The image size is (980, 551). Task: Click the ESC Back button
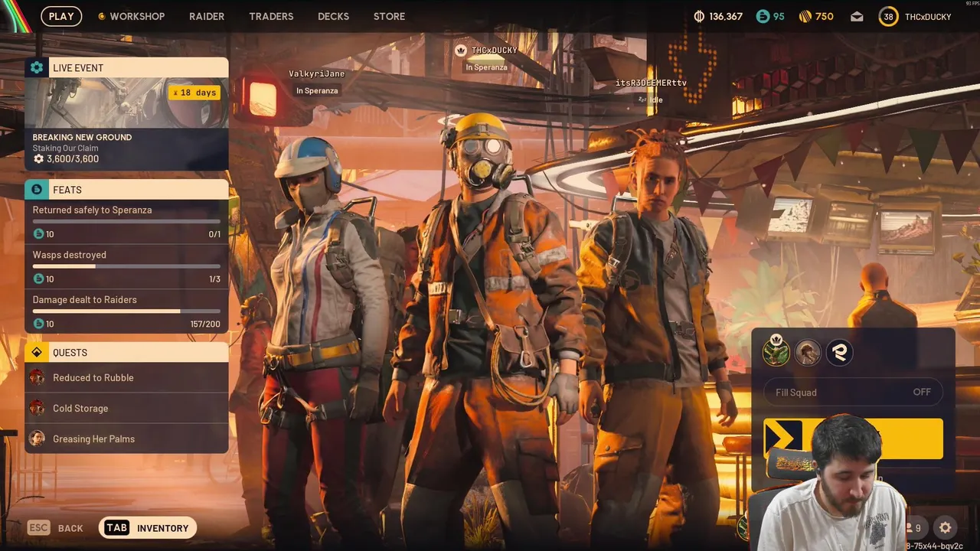tap(55, 528)
